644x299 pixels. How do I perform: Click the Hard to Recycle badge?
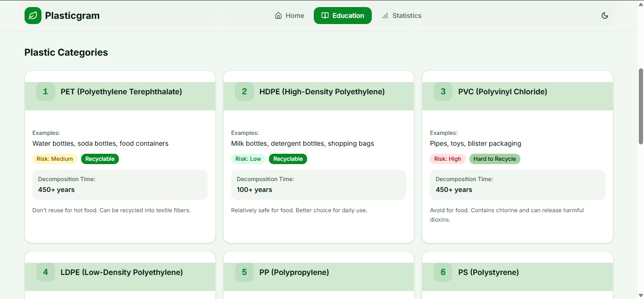point(495,159)
